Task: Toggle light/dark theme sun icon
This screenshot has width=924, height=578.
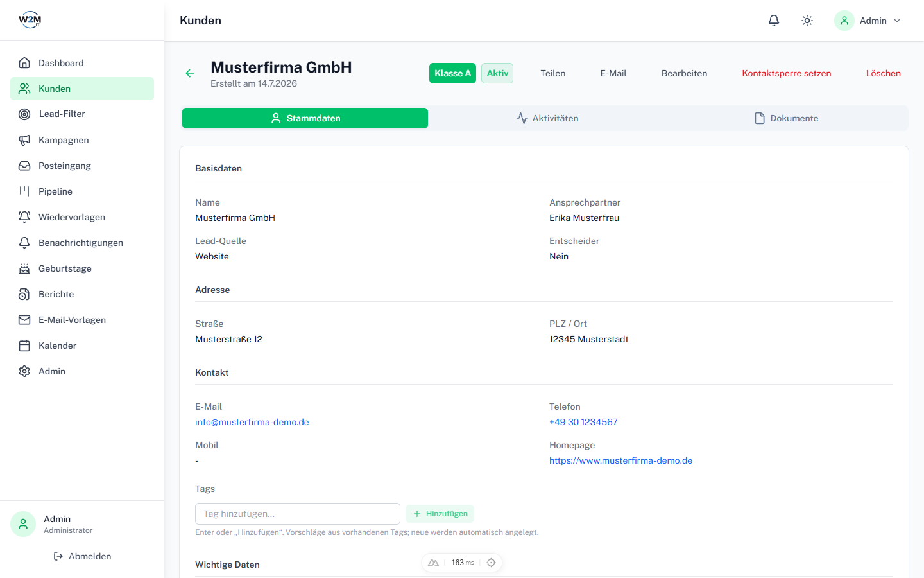Action: click(807, 21)
